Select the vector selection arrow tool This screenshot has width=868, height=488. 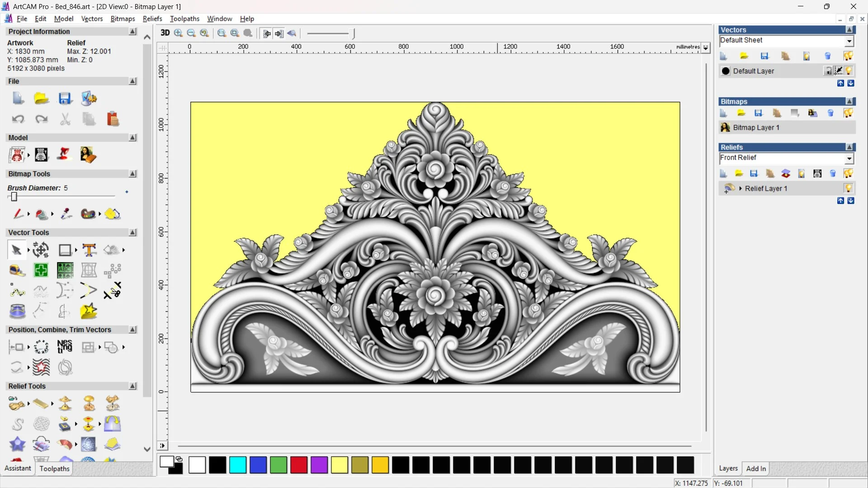16,249
